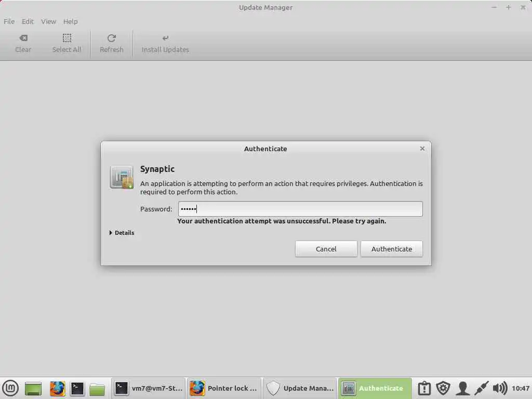Open the Edit menu

(28, 21)
